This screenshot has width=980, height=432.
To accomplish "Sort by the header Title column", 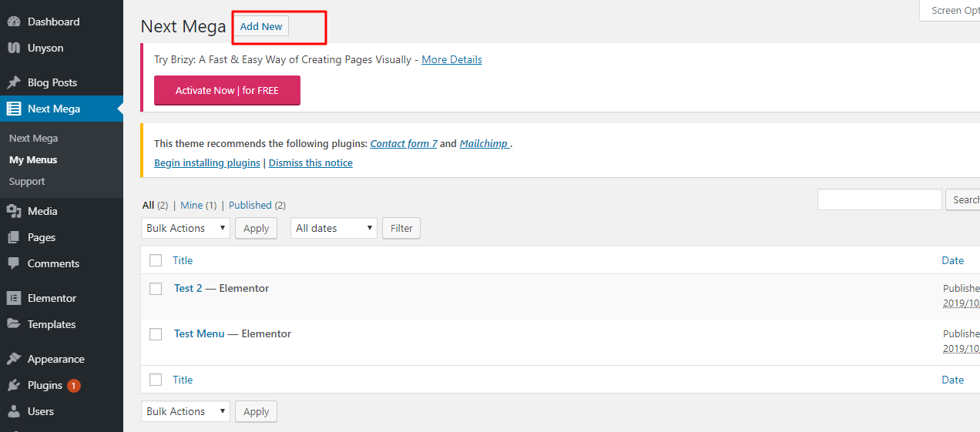I will click(x=183, y=260).
